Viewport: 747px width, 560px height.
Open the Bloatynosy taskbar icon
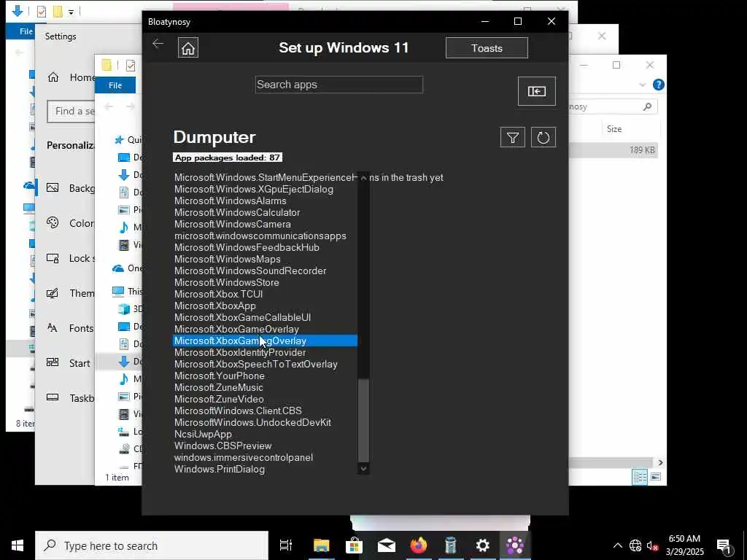click(515, 545)
